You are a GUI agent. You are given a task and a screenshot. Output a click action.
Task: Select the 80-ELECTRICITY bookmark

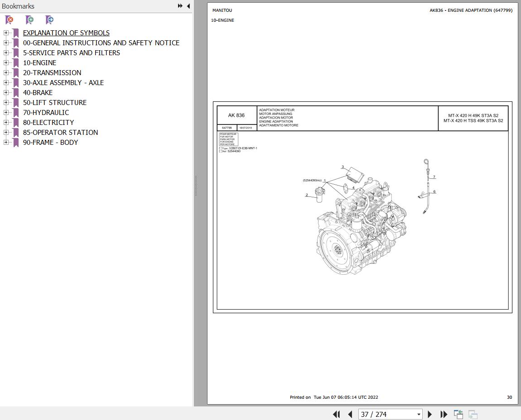click(x=48, y=123)
